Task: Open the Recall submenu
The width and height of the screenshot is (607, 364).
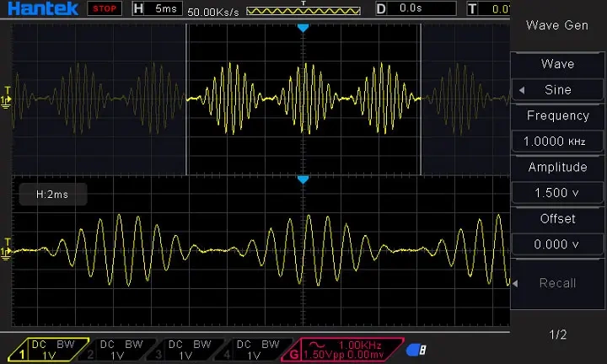Action: (557, 283)
